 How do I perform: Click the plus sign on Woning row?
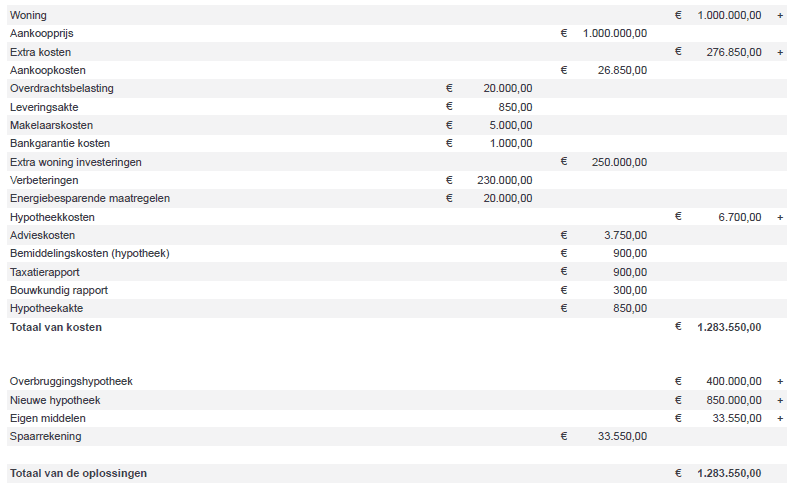pyautogui.click(x=780, y=16)
